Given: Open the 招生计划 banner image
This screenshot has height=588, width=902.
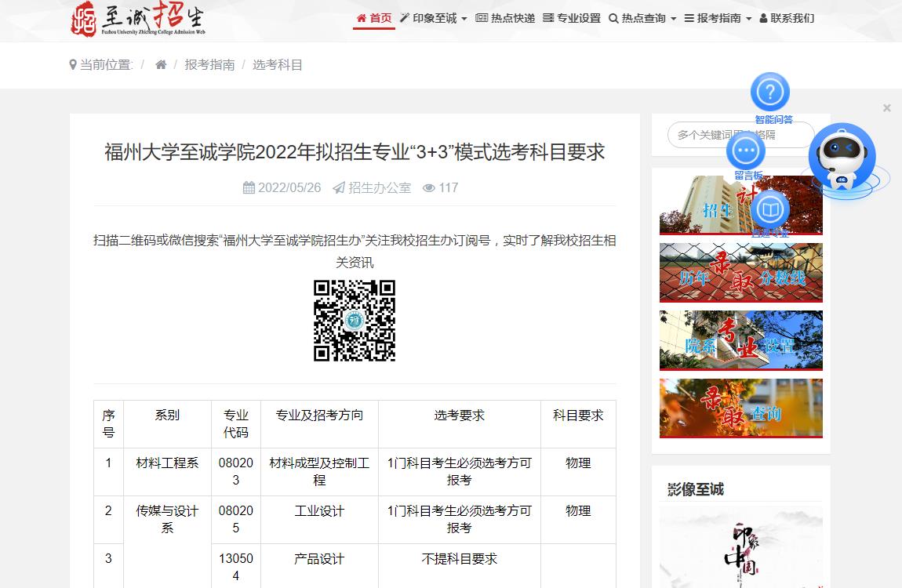Looking at the screenshot, I should point(741,205).
